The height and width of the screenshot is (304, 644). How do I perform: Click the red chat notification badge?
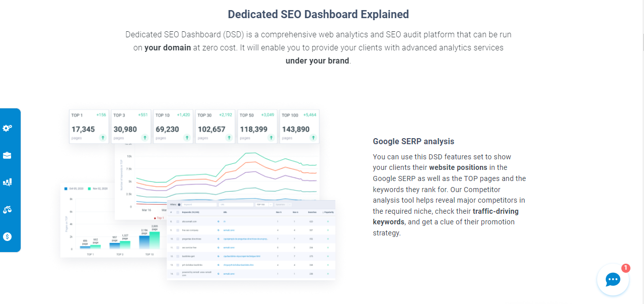625,268
